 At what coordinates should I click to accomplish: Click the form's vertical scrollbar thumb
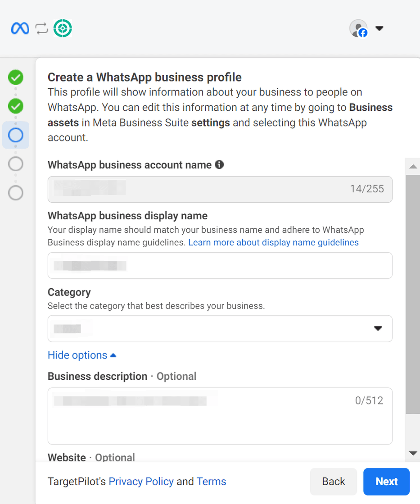pos(413,295)
